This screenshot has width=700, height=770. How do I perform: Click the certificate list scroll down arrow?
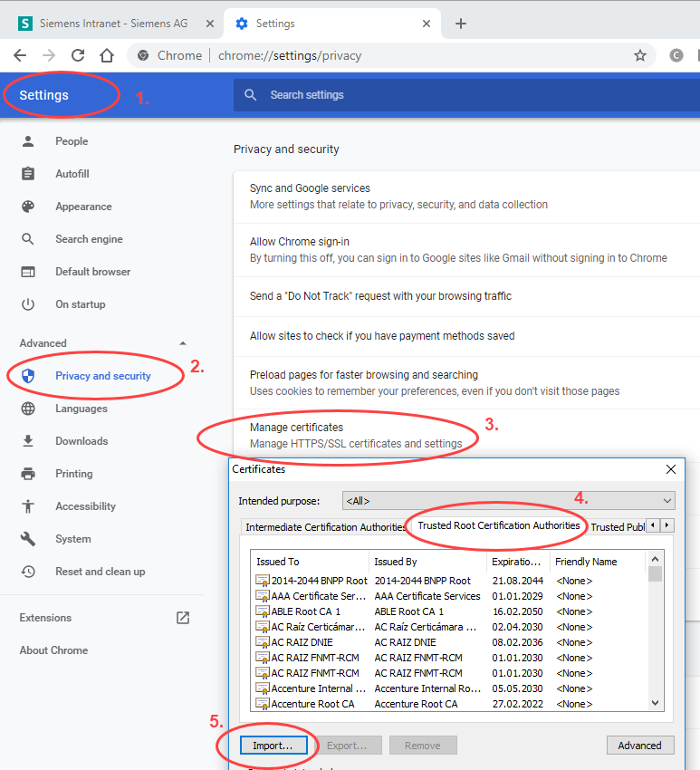[x=656, y=703]
